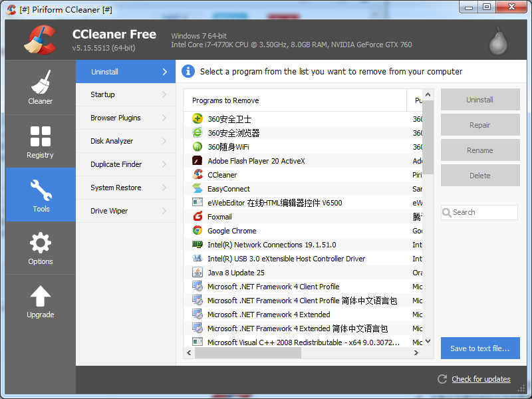This screenshot has height=399, width=532.
Task: Click the Upgrade arrow icon in sidebar
Action: [40, 295]
